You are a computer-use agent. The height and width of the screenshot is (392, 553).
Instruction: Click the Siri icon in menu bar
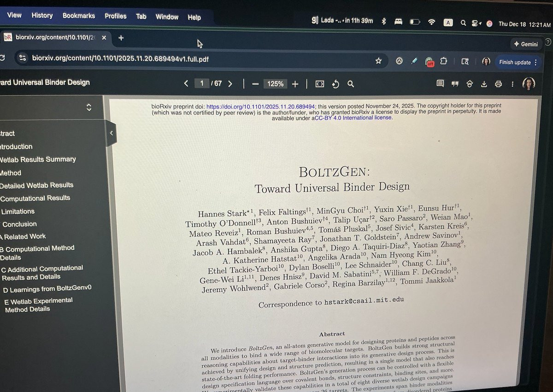tap(489, 23)
